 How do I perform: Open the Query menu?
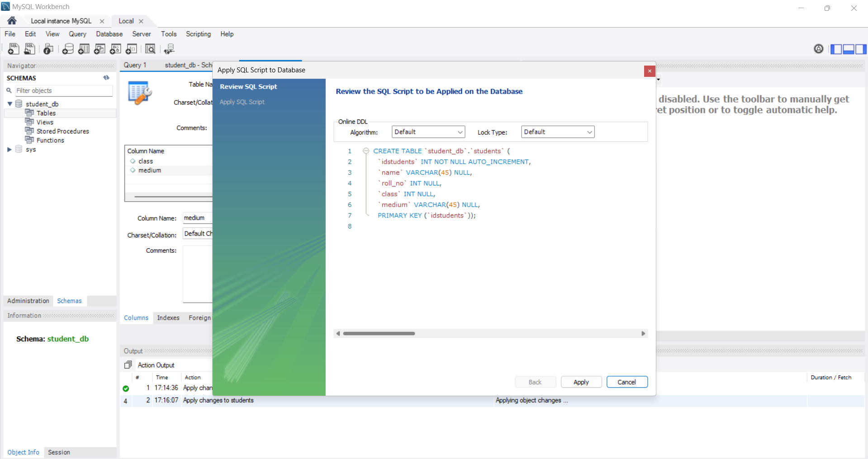pos(77,34)
